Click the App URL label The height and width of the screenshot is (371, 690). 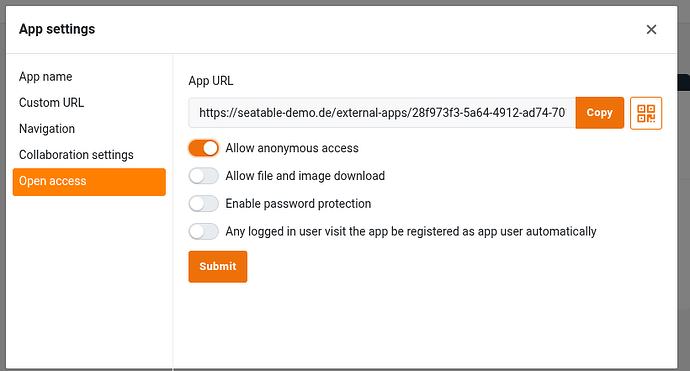[211, 81]
